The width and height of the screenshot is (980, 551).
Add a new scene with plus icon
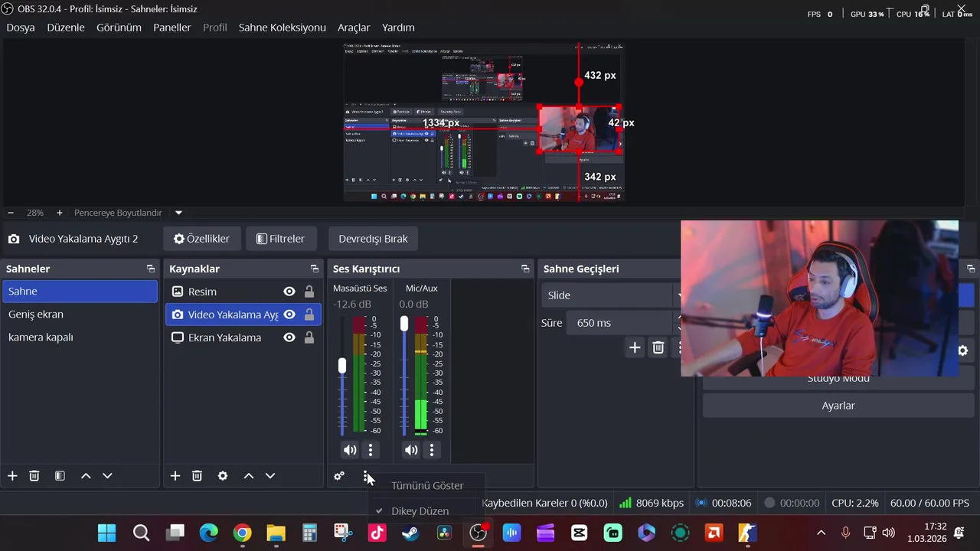coord(12,476)
